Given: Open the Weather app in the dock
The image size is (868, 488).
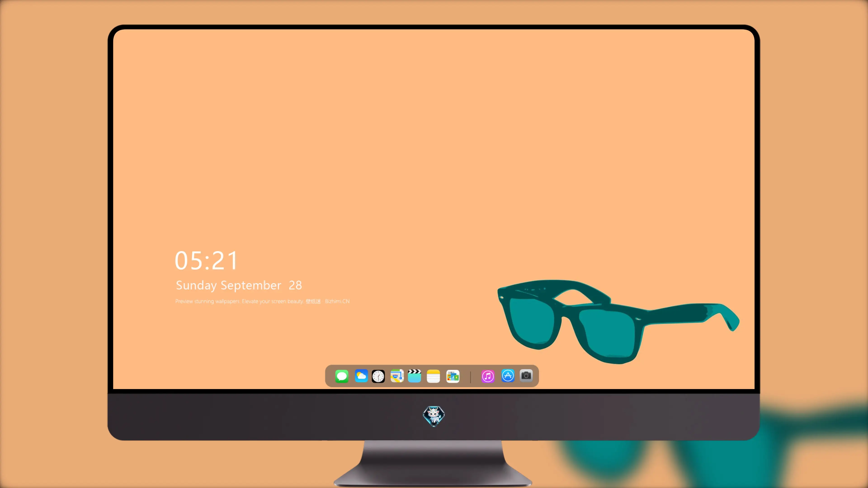Looking at the screenshot, I should coord(361,376).
